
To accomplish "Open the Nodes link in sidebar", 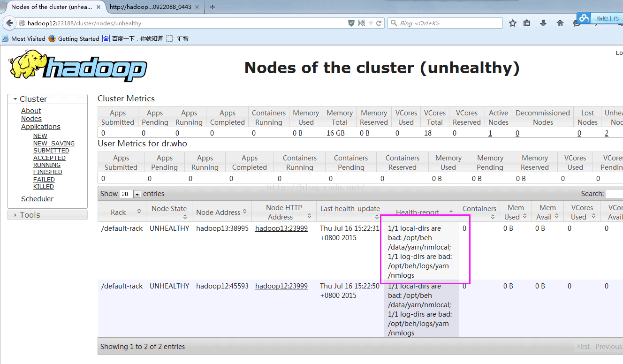I will point(31,119).
